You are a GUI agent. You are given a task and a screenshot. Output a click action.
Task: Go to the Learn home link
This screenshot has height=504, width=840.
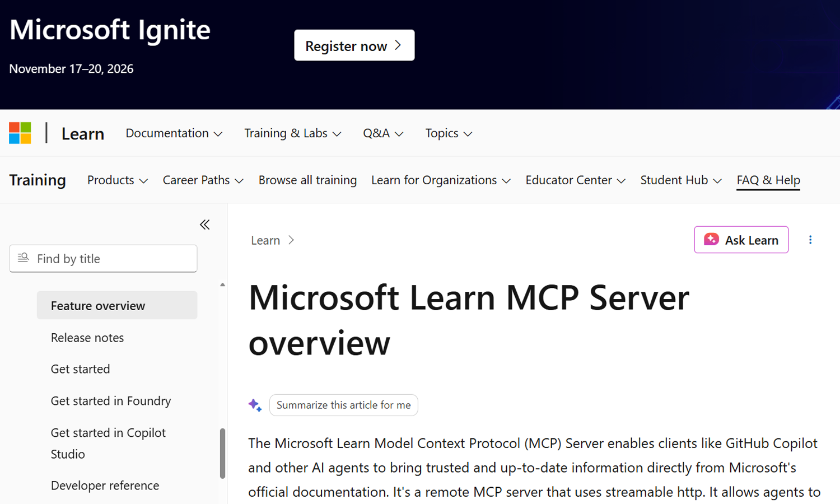[x=83, y=133]
